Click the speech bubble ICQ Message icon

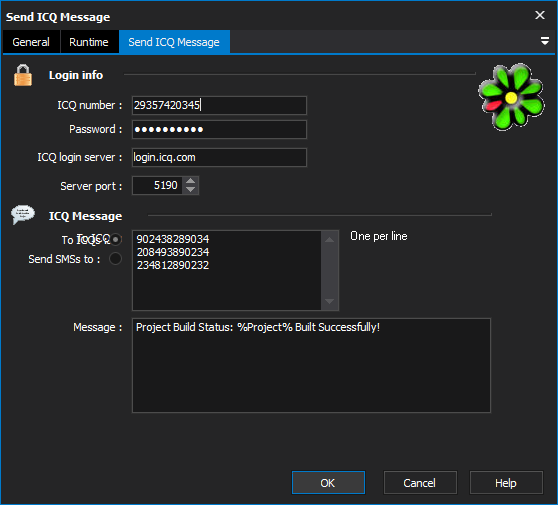[23, 215]
